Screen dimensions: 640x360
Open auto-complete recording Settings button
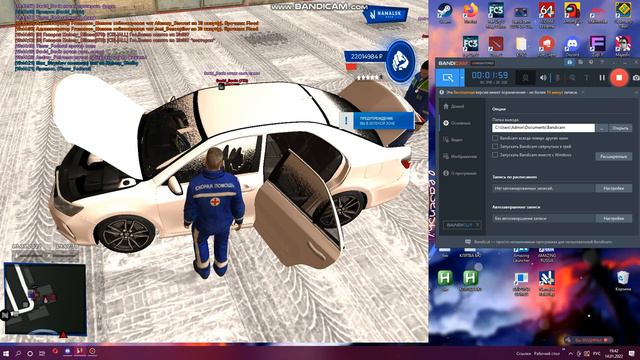click(x=613, y=218)
